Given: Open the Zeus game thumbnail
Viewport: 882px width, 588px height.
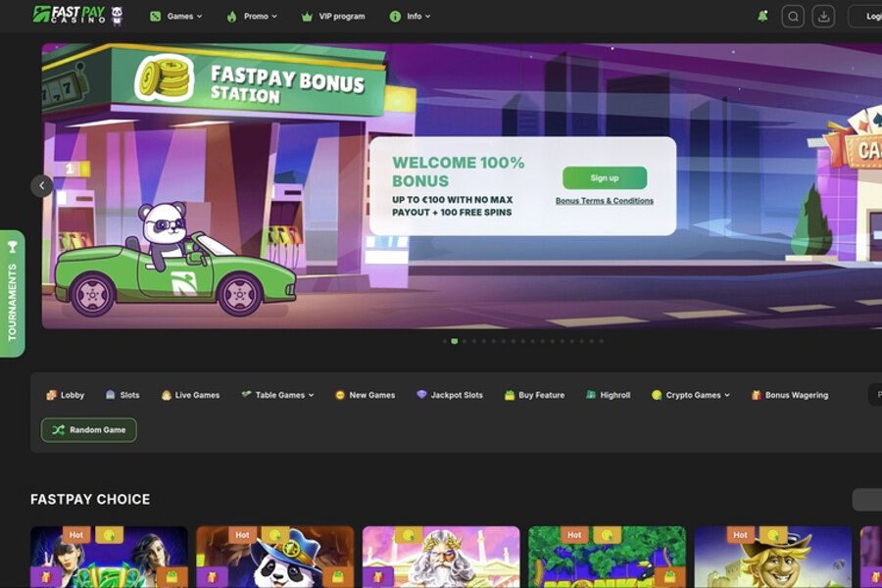Looking at the screenshot, I should click(x=441, y=557).
